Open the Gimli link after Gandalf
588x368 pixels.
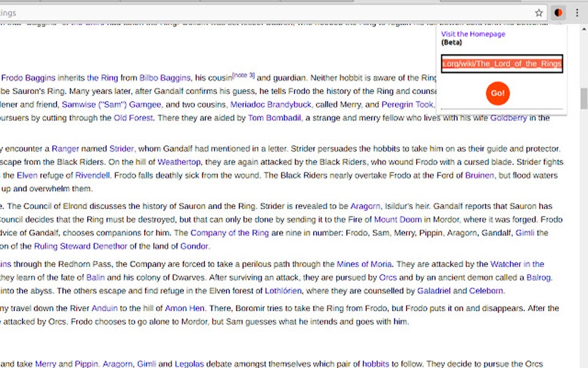pyautogui.click(x=525, y=233)
